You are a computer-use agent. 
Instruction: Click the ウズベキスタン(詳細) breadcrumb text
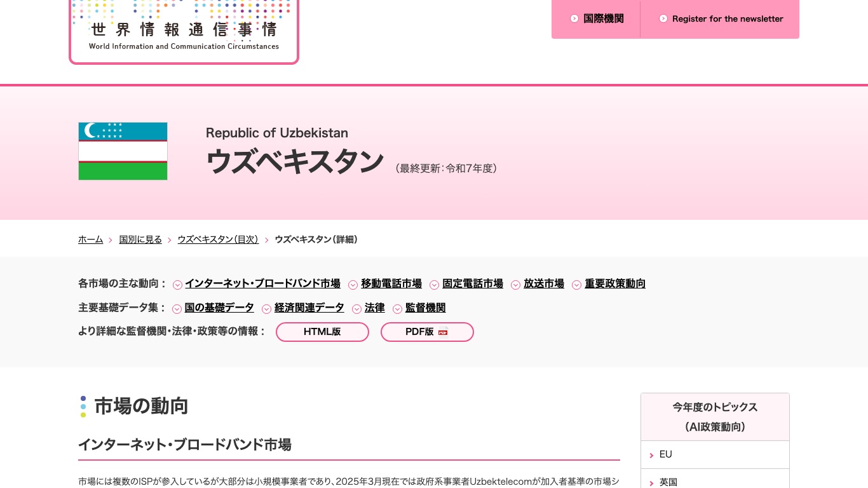[316, 240]
